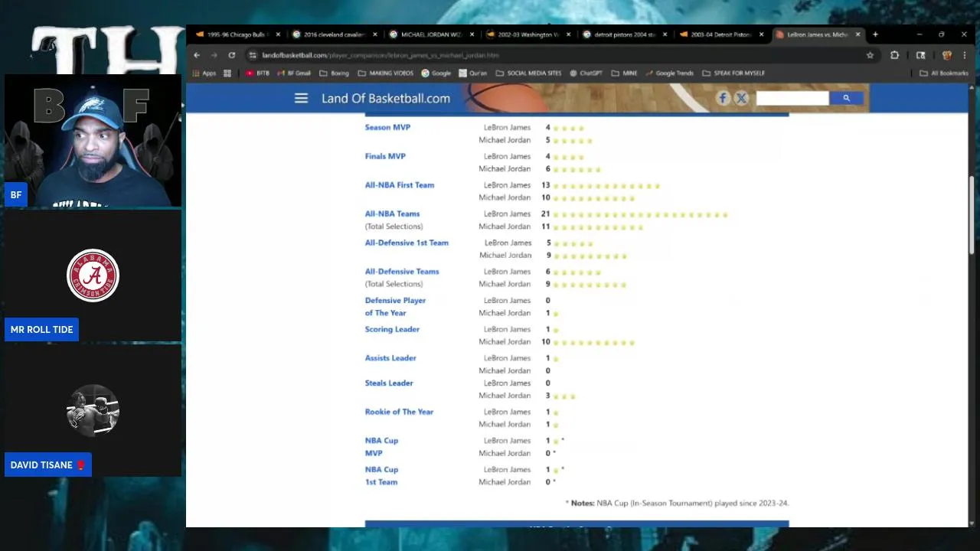The width and height of the screenshot is (980, 551).
Task: Select the Mr Roll Tide Alabama avatar
Action: [93, 275]
